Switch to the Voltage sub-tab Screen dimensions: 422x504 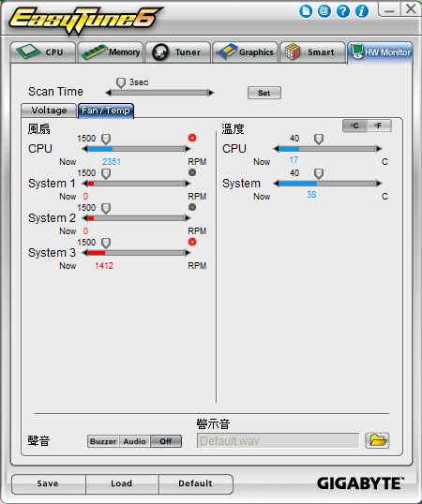49,111
